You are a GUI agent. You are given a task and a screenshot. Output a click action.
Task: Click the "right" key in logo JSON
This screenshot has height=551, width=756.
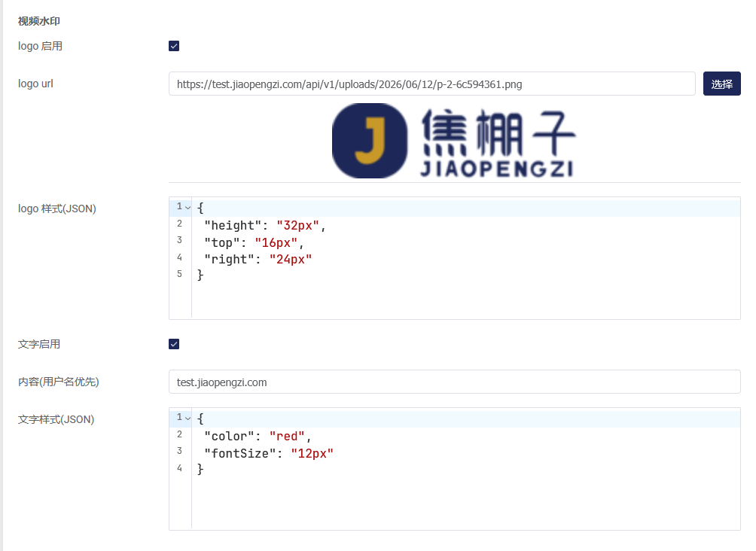click(x=230, y=260)
